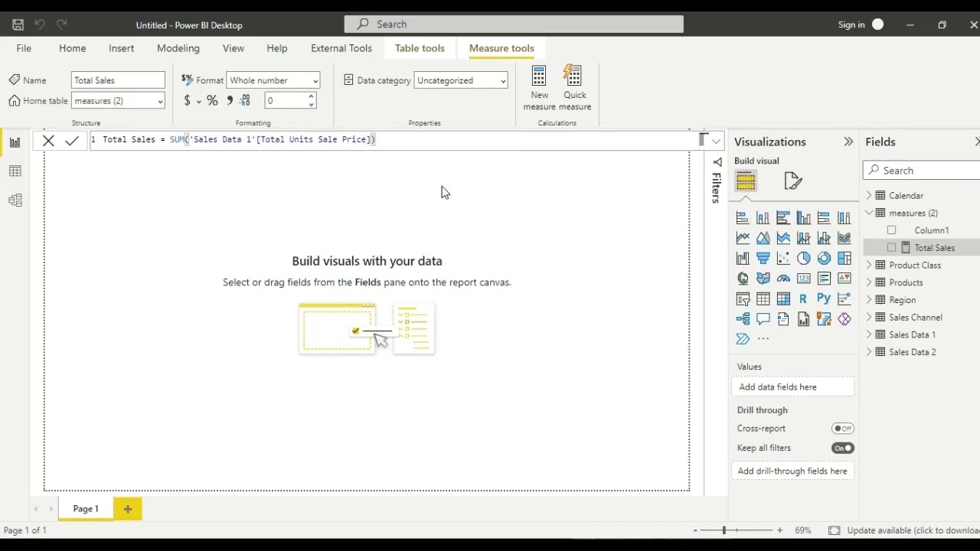Click the thousands separator comma button
This screenshot has height=551, width=980.
229,101
